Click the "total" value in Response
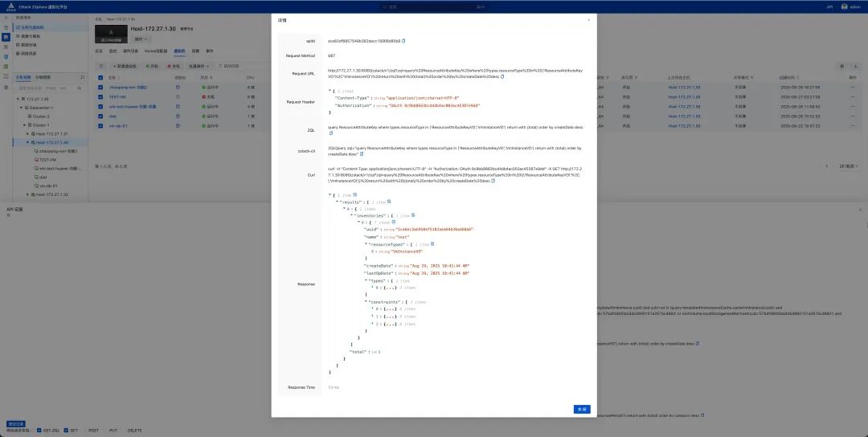 point(379,352)
